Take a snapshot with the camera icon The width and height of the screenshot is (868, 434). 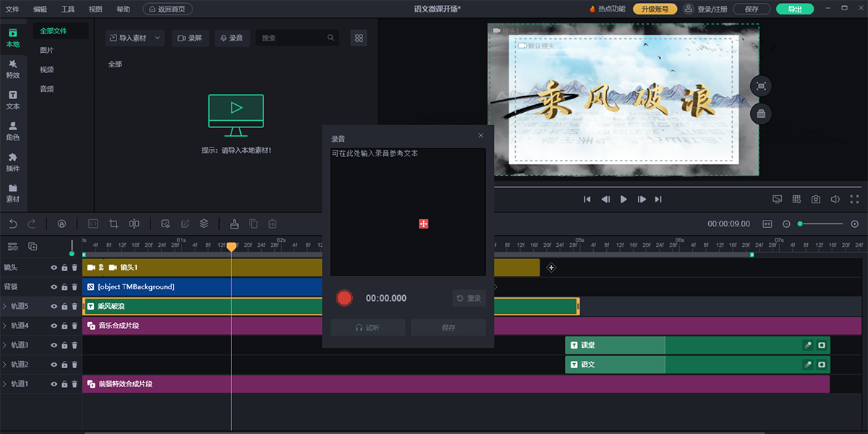point(816,200)
